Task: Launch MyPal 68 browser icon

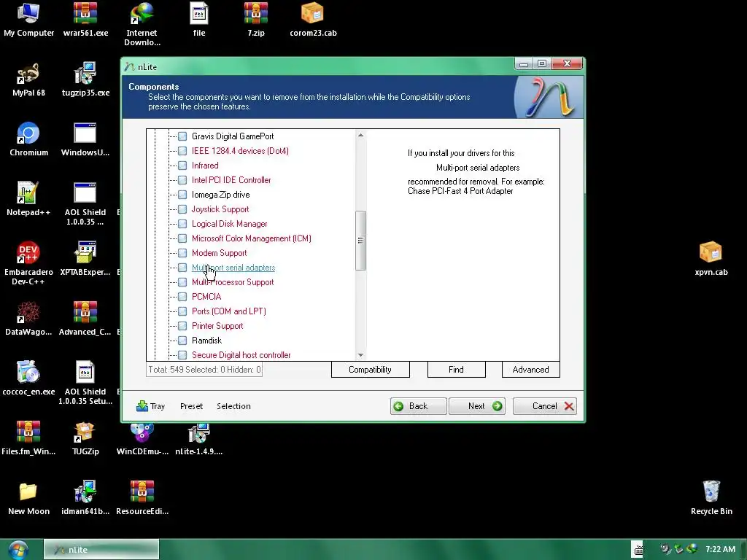Action: pos(28,79)
